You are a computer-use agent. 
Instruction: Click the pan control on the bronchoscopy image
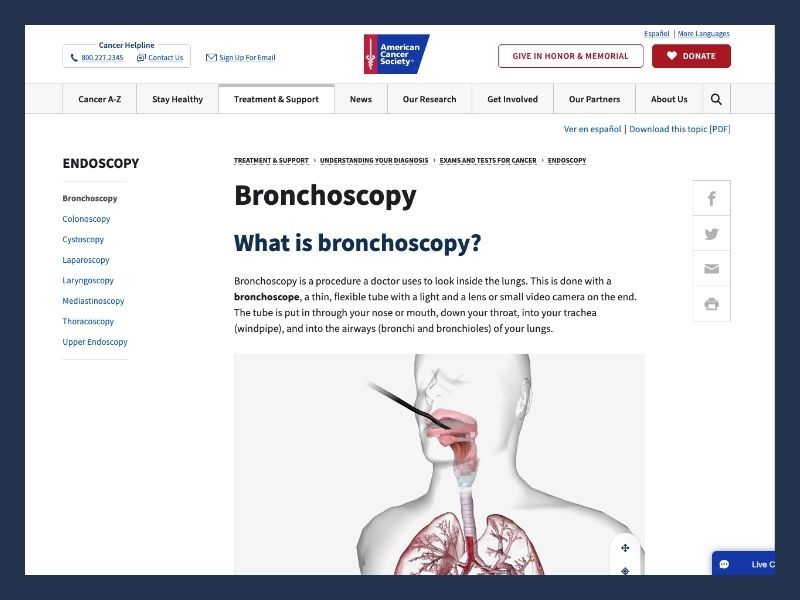[x=625, y=548]
